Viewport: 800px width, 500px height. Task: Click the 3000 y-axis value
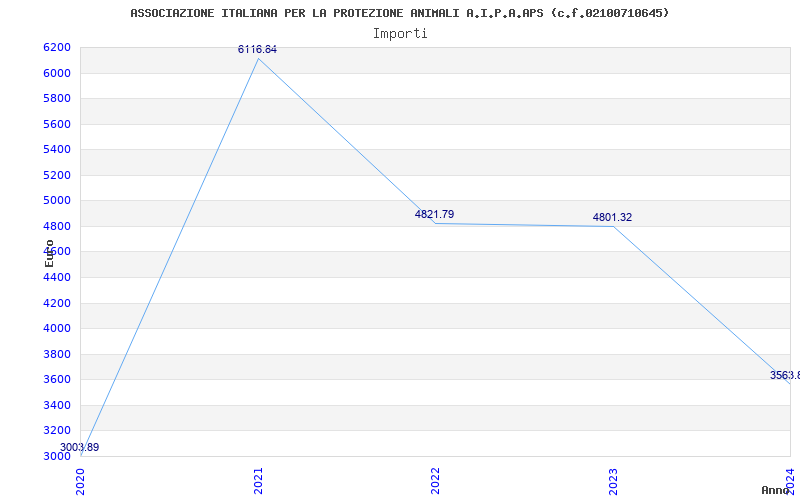57,456
